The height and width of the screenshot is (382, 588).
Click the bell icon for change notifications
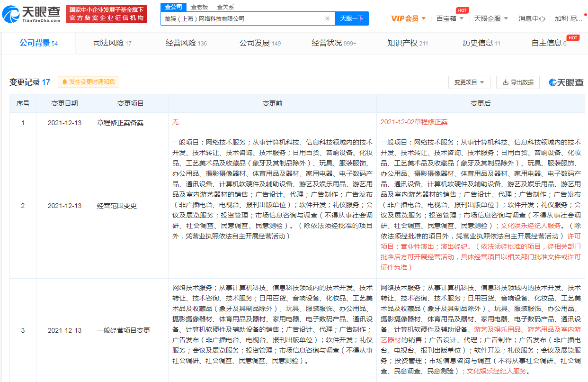[x=65, y=82]
